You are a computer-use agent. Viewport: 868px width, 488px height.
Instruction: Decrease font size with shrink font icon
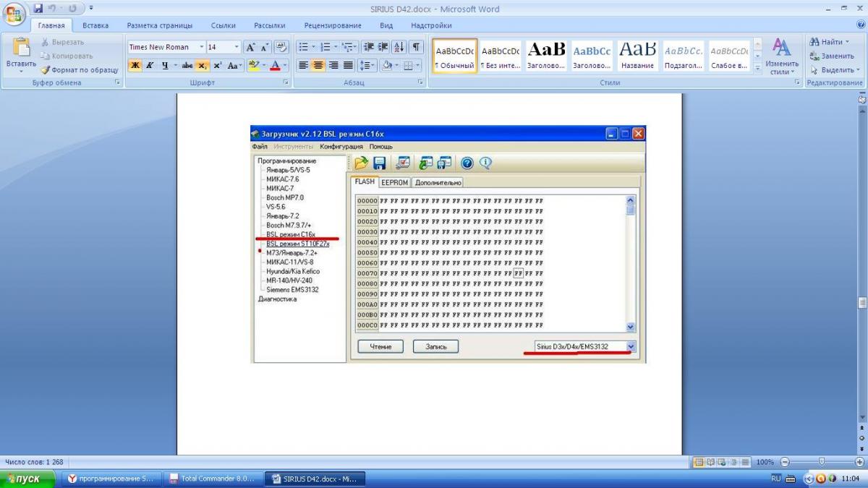(x=265, y=47)
